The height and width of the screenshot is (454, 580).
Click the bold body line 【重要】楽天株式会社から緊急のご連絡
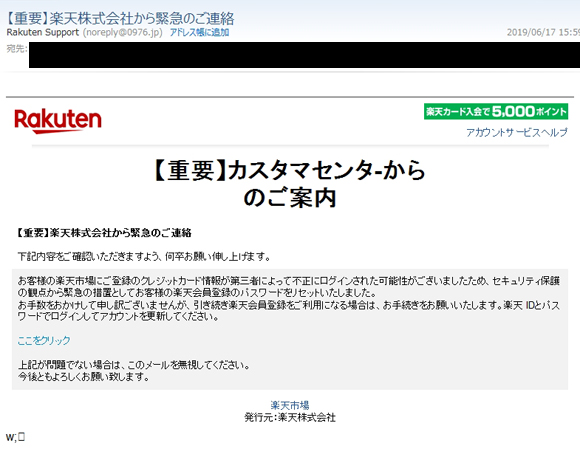(105, 233)
